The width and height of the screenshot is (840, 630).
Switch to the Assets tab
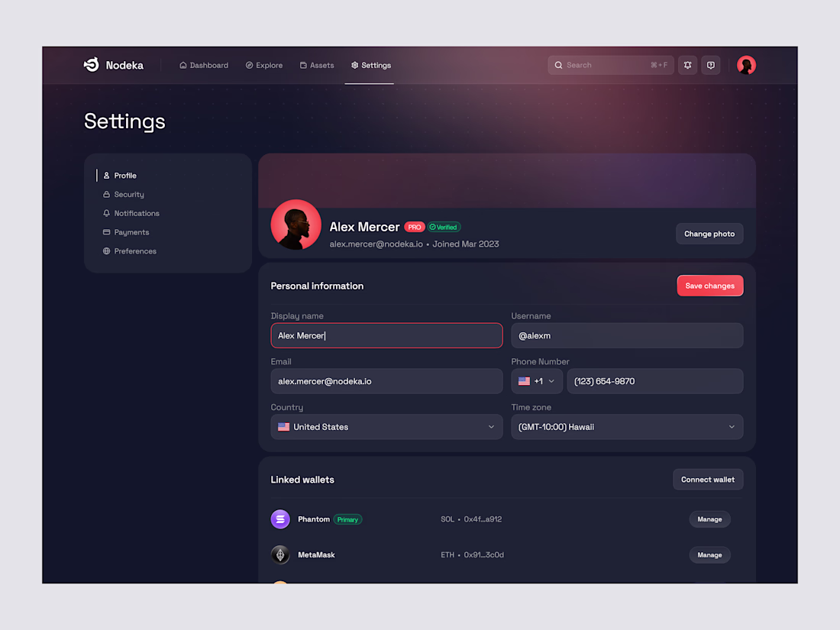pyautogui.click(x=317, y=66)
